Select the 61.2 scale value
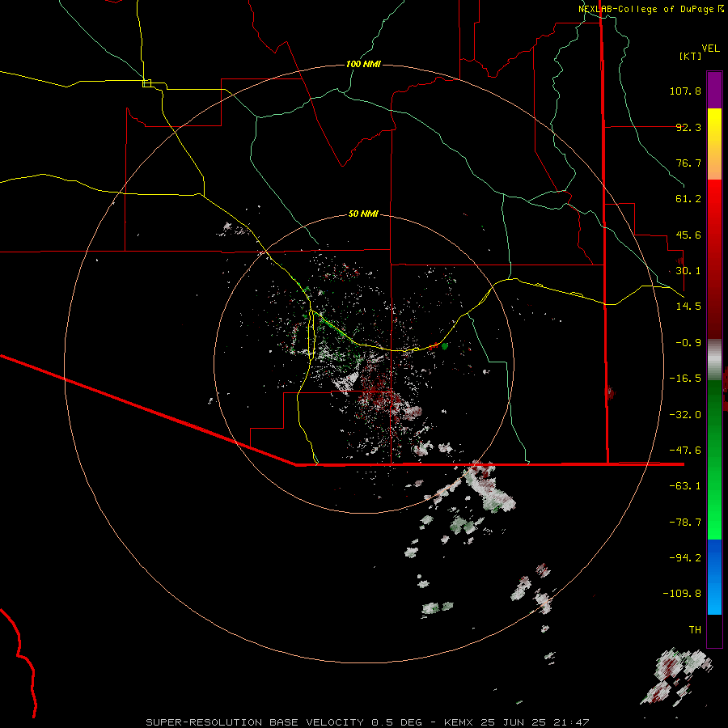This screenshot has height=728, width=728. click(x=688, y=199)
